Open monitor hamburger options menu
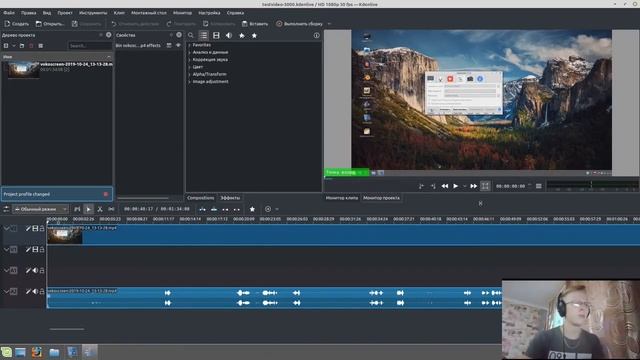 click(x=539, y=186)
